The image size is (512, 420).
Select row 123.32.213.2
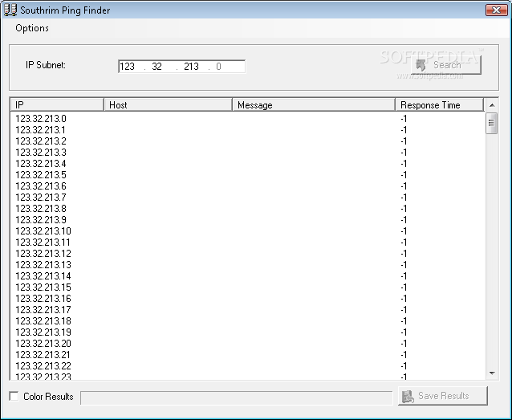(247, 141)
